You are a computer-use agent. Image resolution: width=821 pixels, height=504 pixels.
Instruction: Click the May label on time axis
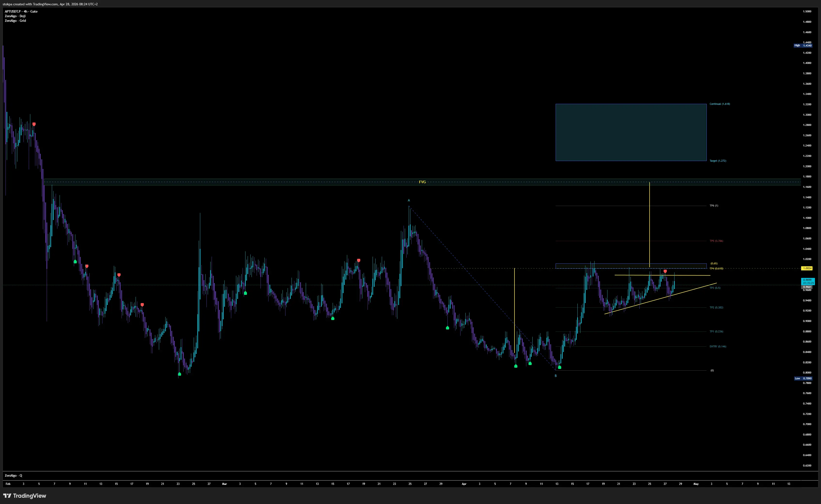(x=696, y=484)
